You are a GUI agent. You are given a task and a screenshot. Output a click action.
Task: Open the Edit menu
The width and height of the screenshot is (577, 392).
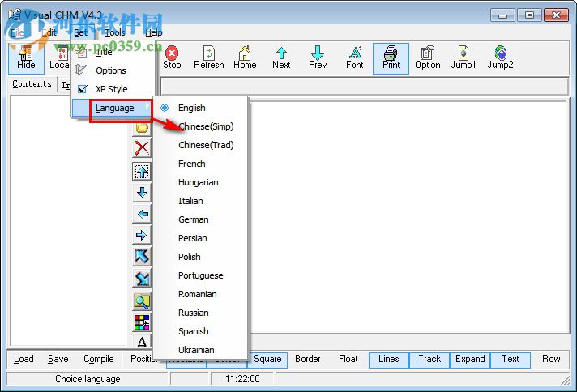[x=49, y=32]
